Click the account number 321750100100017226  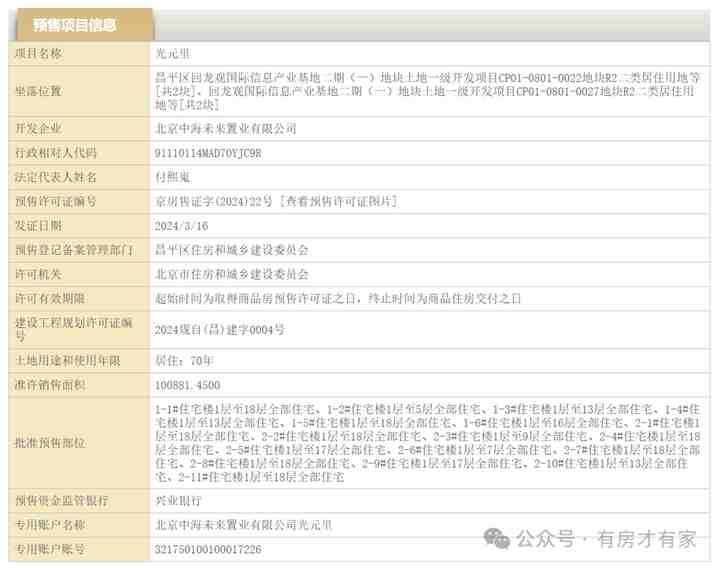click(x=208, y=549)
